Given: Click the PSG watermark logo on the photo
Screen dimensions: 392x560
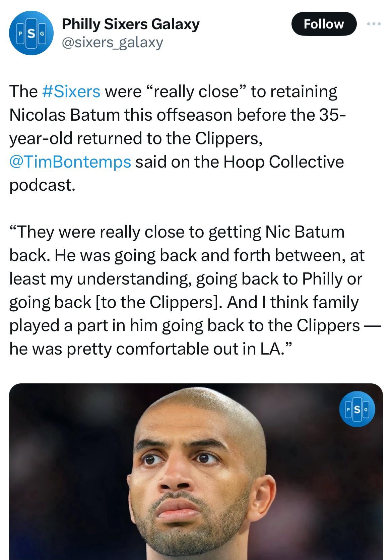Looking at the screenshot, I should click(x=357, y=409).
